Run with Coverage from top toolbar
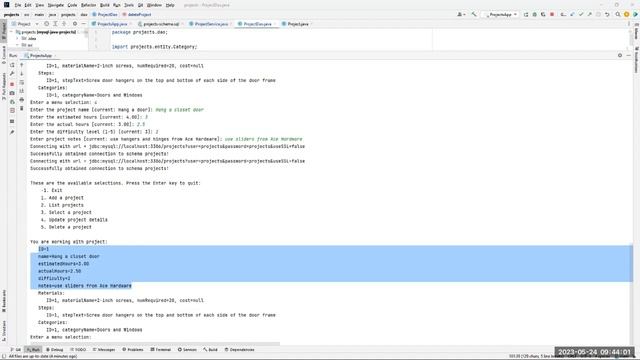 click(x=543, y=14)
